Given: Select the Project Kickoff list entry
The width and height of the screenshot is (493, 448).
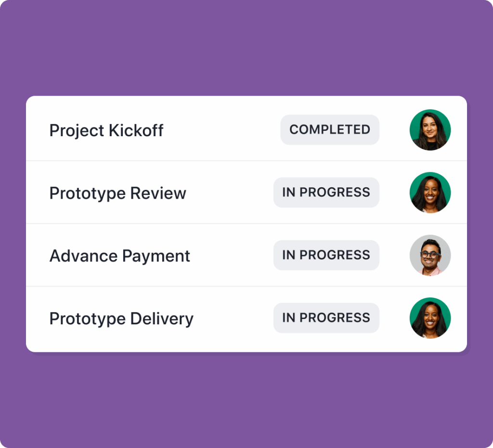Looking at the screenshot, I should [x=106, y=130].
